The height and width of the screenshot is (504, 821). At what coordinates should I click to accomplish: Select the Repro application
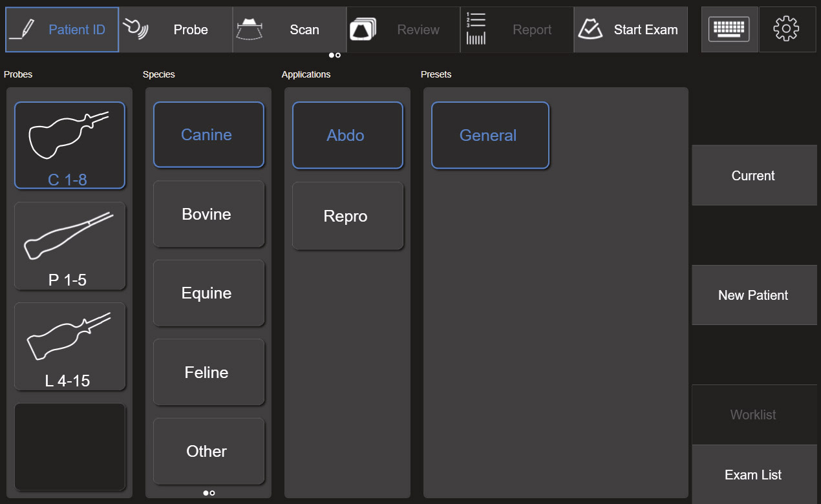pos(348,216)
